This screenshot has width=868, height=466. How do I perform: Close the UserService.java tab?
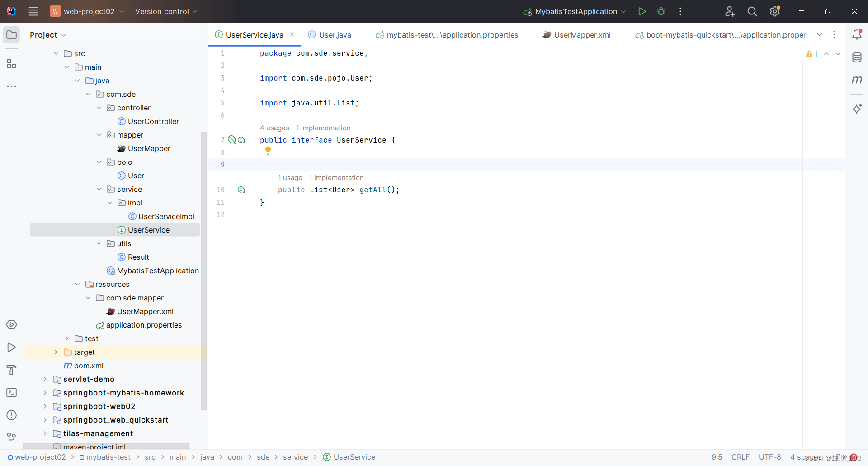(292, 35)
